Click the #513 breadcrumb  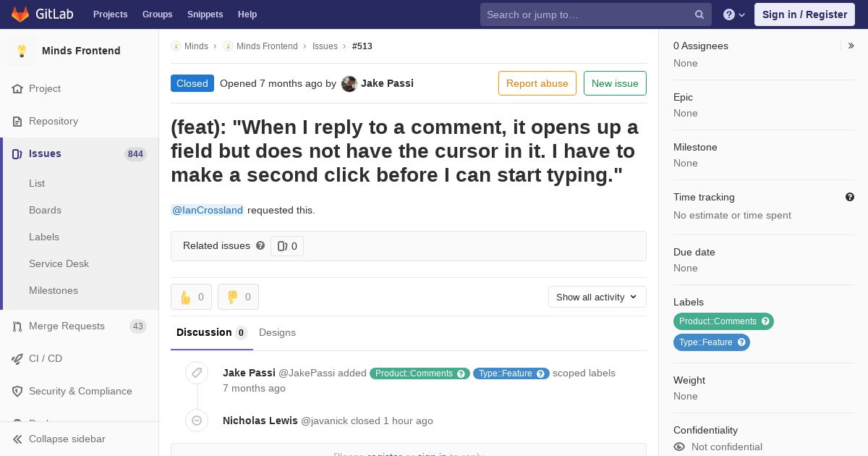[x=362, y=46]
